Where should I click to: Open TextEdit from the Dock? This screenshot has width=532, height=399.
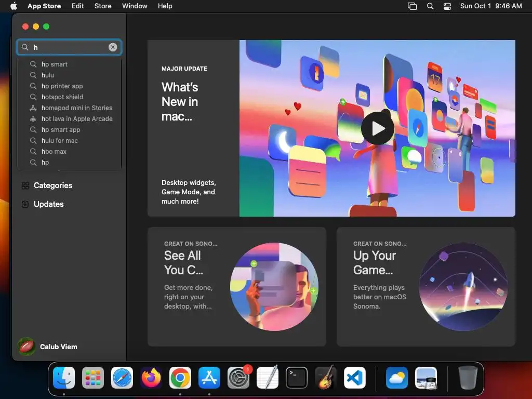pyautogui.click(x=268, y=378)
